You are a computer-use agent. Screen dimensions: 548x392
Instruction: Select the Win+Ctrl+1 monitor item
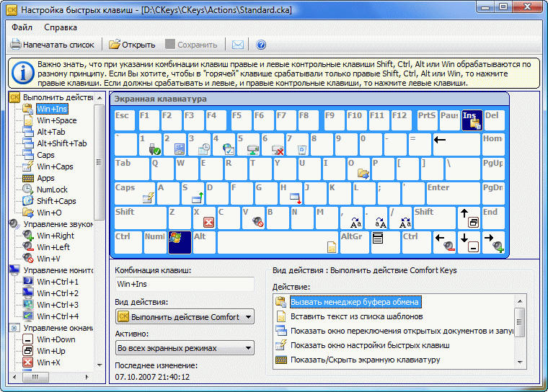coord(58,282)
